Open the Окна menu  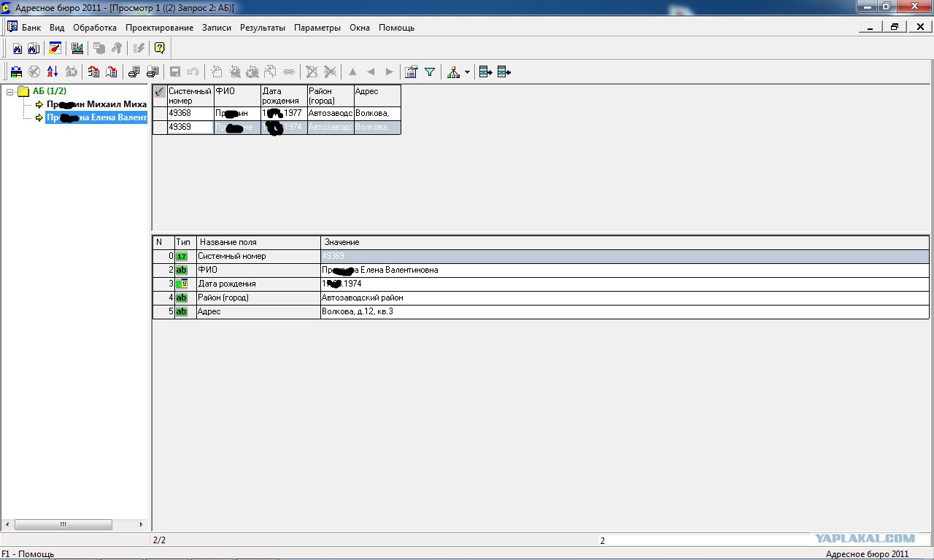360,28
